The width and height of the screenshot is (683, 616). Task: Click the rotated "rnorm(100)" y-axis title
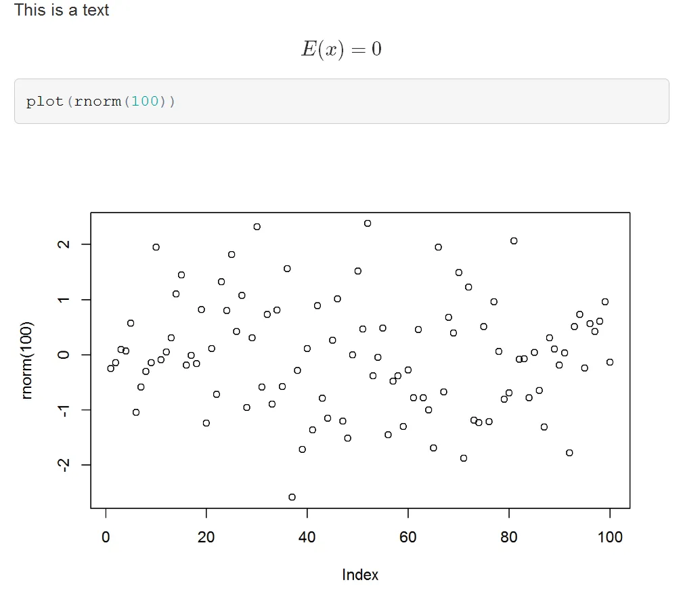[x=28, y=360]
